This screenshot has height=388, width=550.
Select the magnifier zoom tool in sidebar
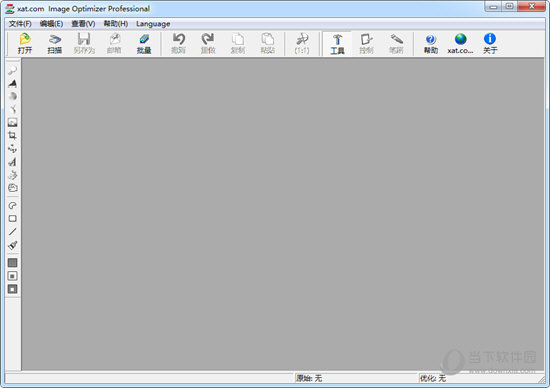click(13, 70)
